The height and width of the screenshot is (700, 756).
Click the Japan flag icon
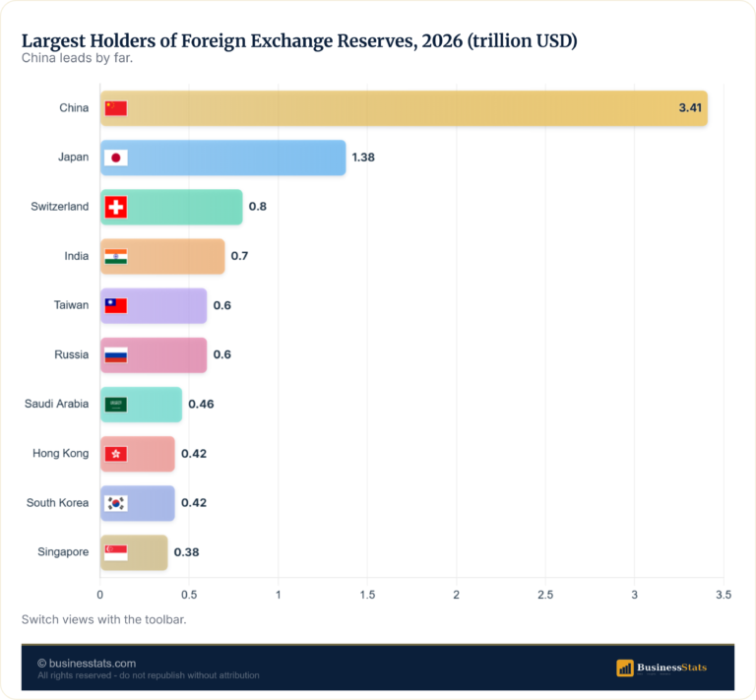[116, 158]
